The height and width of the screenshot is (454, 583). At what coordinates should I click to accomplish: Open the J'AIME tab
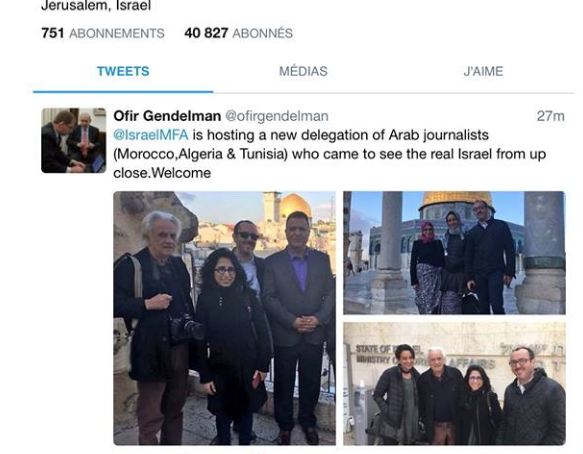(483, 71)
